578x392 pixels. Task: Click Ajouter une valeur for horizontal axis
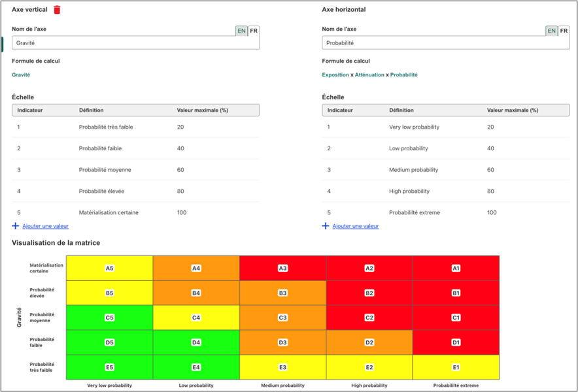355,226
